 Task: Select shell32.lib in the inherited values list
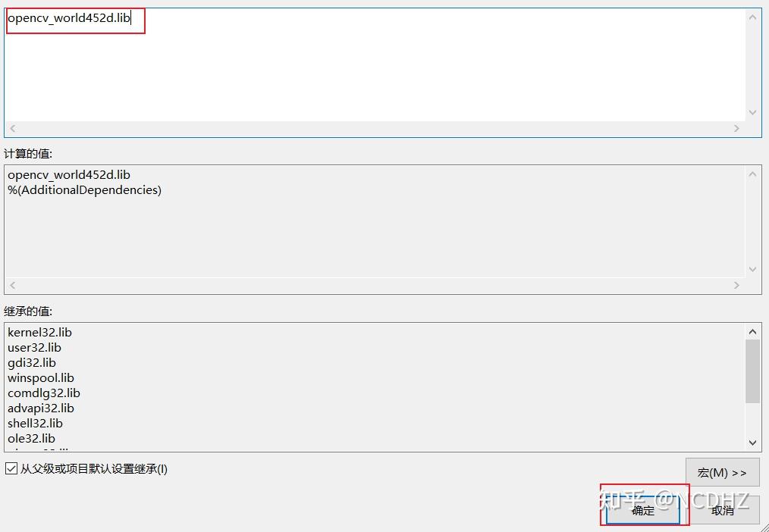tap(35, 423)
